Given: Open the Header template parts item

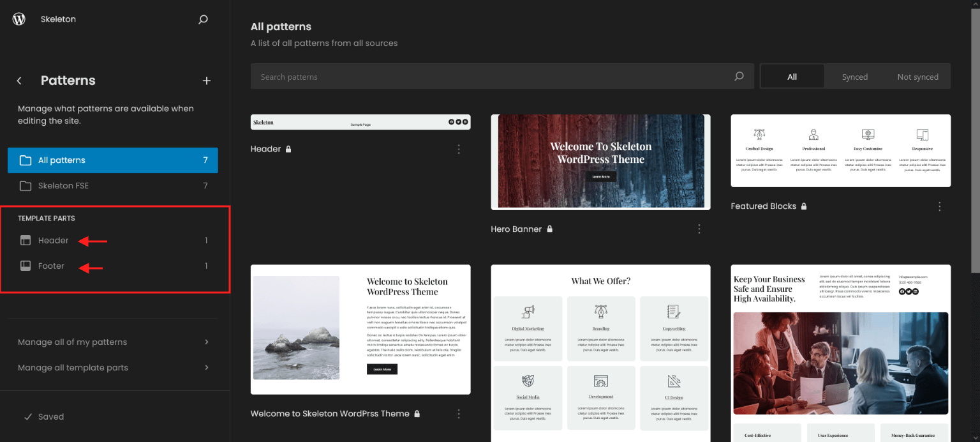Looking at the screenshot, I should 113,241.
